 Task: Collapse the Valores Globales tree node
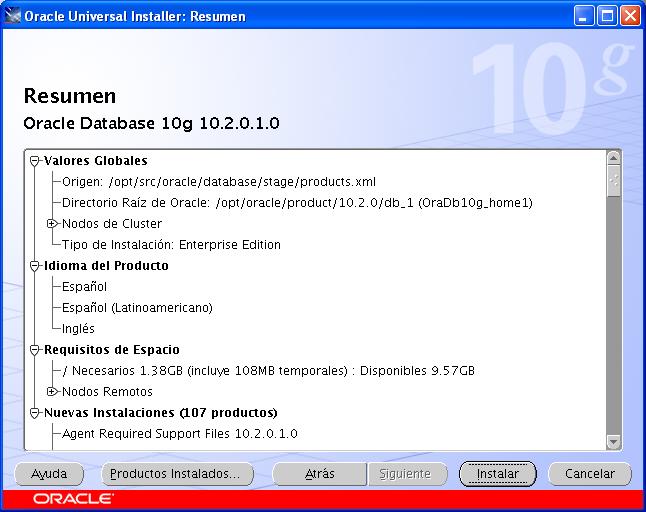(35, 161)
